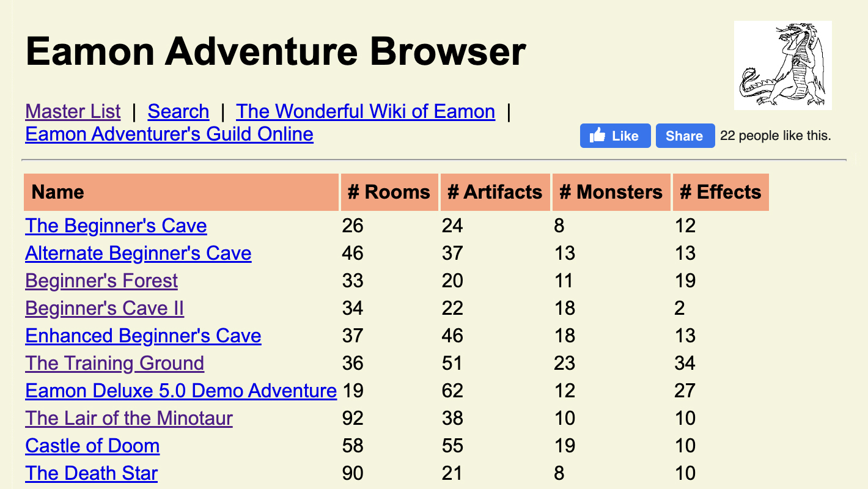This screenshot has width=868, height=489.
Task: View The Lair of the Minotaur
Action: coord(129,418)
